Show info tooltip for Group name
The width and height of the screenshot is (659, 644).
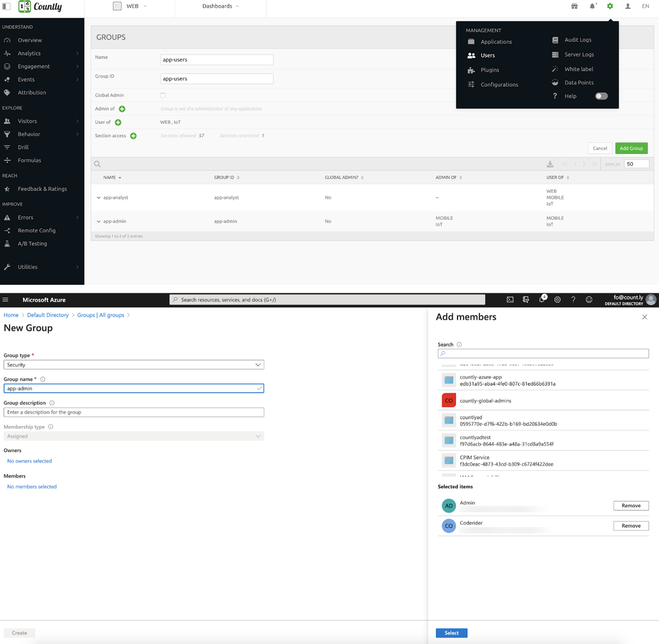coord(43,379)
